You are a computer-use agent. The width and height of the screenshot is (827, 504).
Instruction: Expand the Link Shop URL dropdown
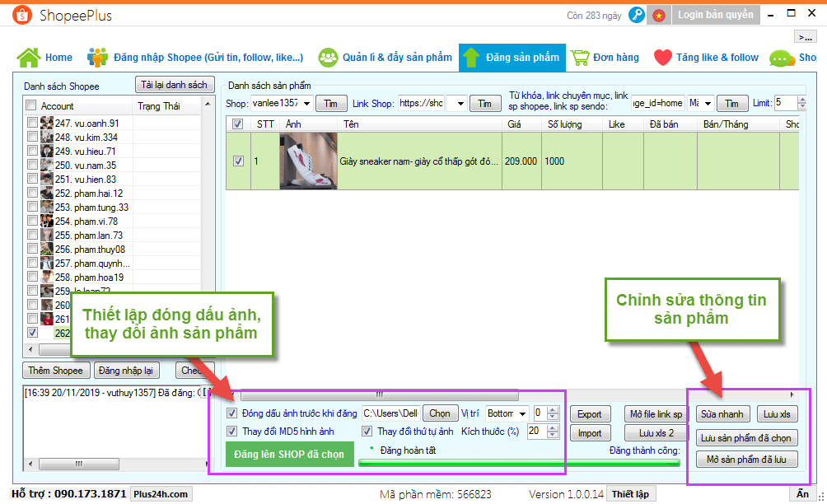pyautogui.click(x=461, y=104)
